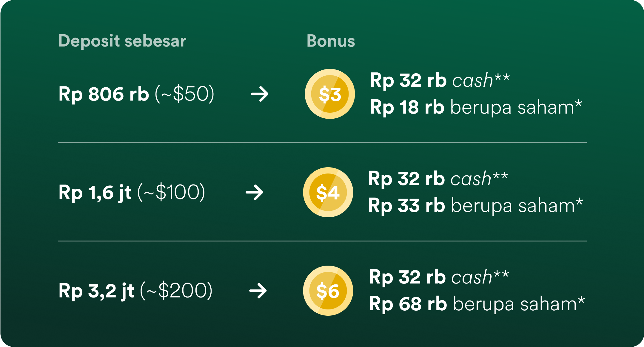Image resolution: width=644 pixels, height=347 pixels.
Task: Click 'Rp 32 rb cash**' in third row
Action: tap(439, 277)
